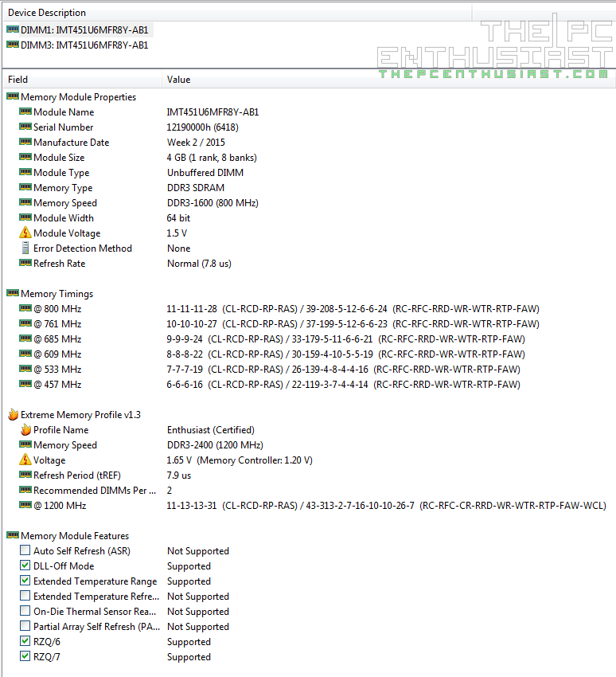Select the 7.9 us refresh period value
The width and height of the screenshot is (616, 677).
point(179,475)
